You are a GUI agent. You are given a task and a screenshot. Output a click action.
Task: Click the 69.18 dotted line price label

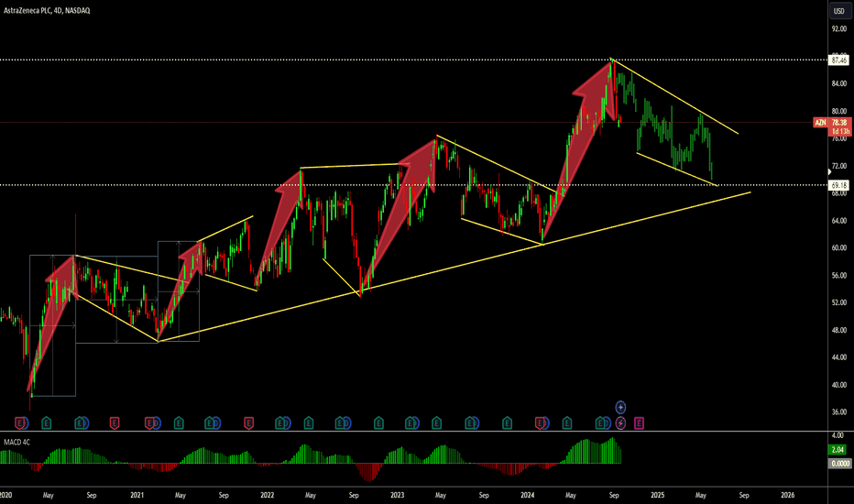coord(839,185)
